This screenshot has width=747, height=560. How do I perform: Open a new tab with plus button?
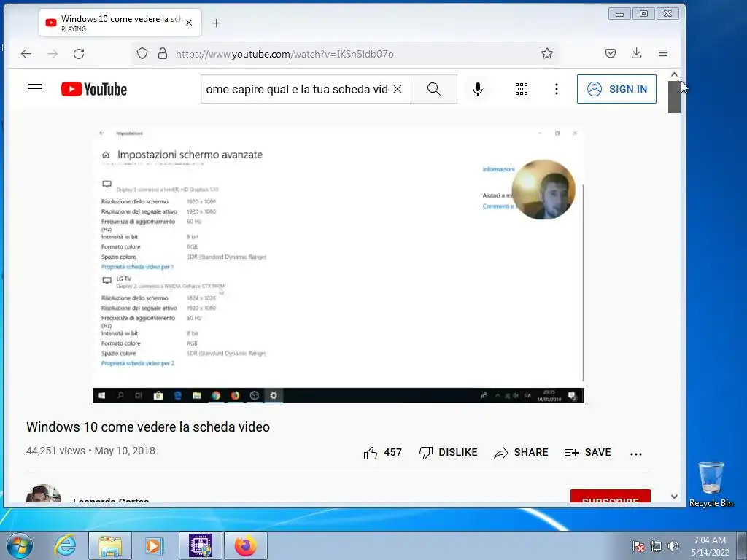click(216, 23)
